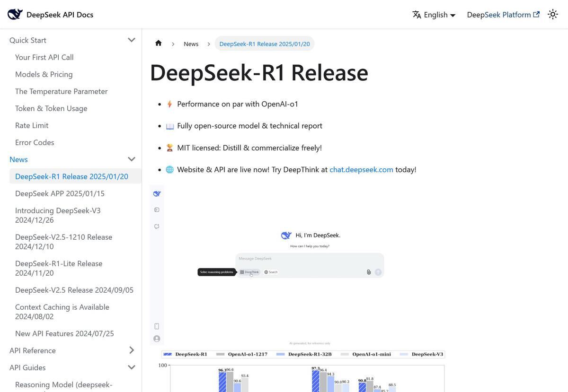Collapse the Quick Start section chevron
Image resolution: width=568 pixels, height=392 pixels.
[x=132, y=40]
